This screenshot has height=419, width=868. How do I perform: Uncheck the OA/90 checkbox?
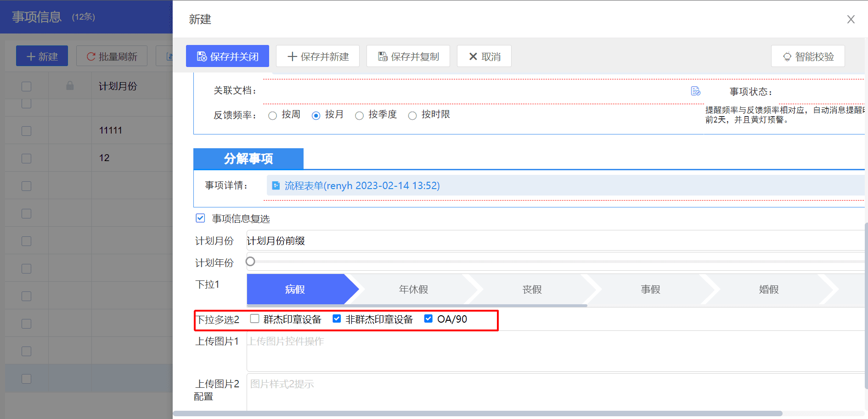click(x=428, y=318)
